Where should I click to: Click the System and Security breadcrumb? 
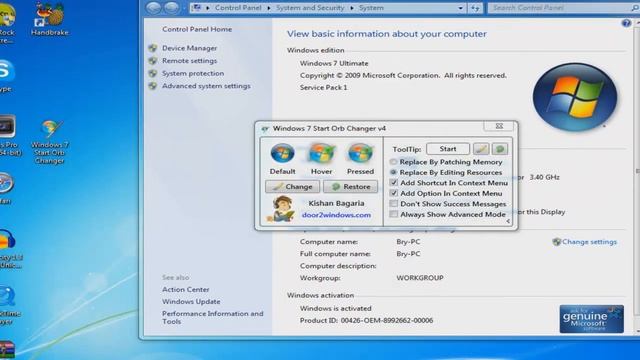(310, 8)
